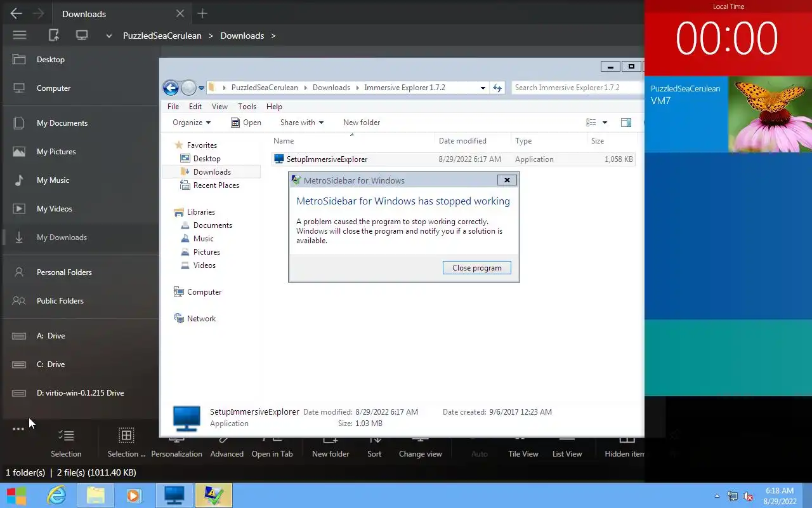Toggle Selection mode in bottom app bar
Viewport: 812px width, 508px height.
click(66, 443)
